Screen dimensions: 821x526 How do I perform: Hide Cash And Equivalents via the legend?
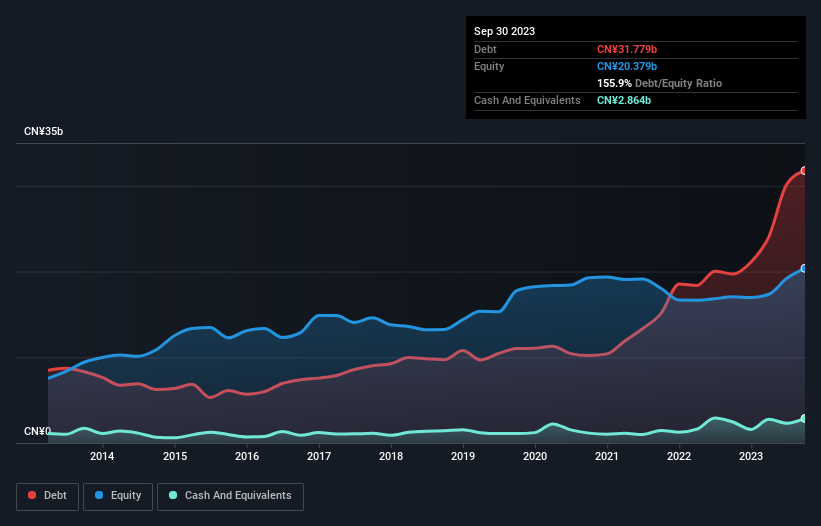pos(230,496)
